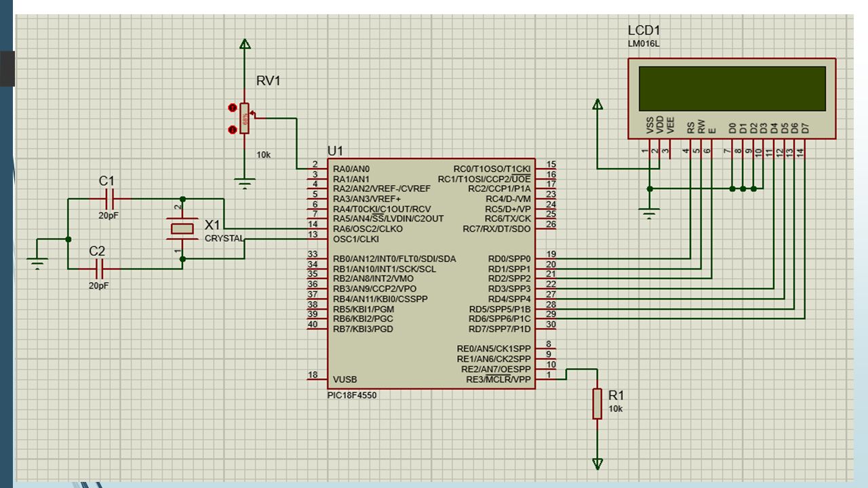Click the RD6/SPP6/P1C pin label

click(x=500, y=319)
